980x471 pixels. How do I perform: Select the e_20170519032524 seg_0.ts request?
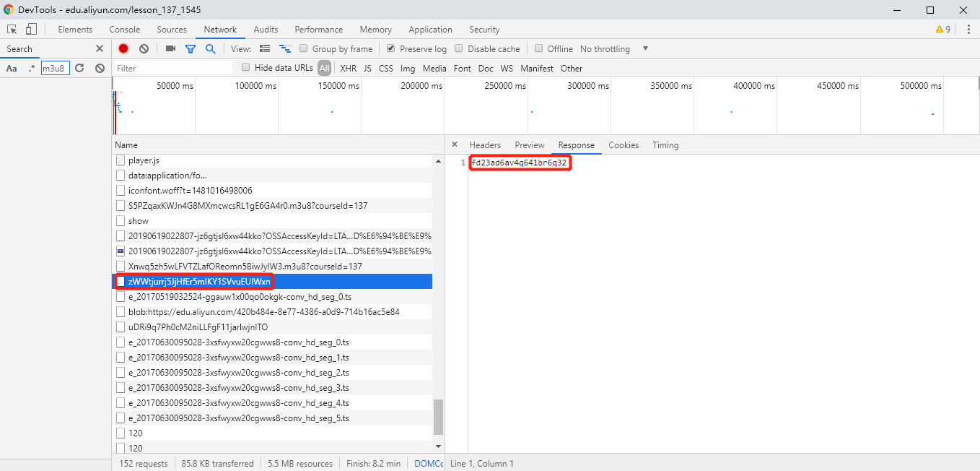coord(272,297)
